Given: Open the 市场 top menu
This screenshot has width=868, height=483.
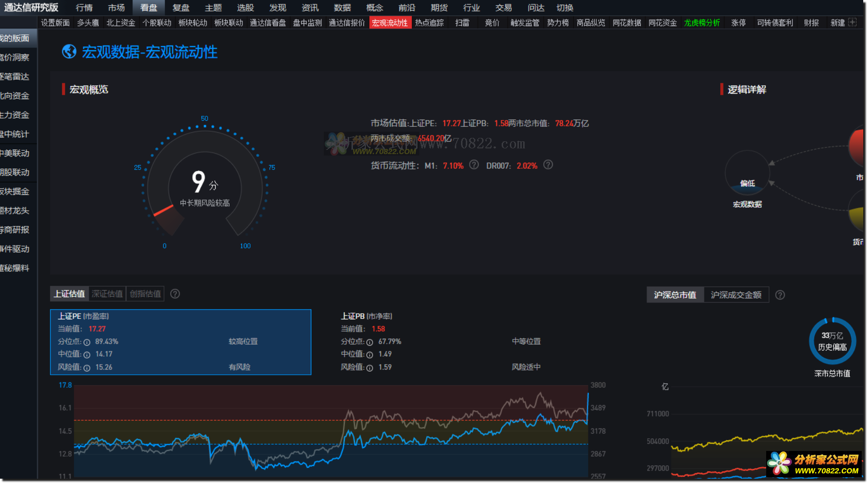Looking at the screenshot, I should tap(116, 8).
